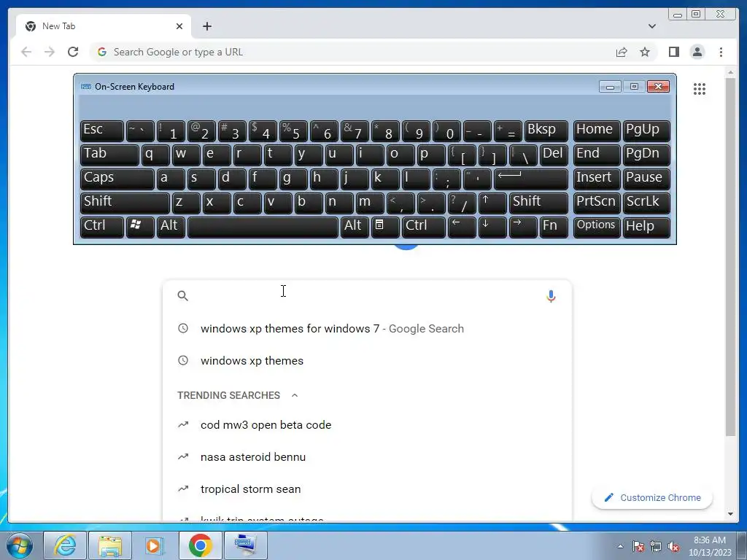Go back in Chrome
This screenshot has width=747, height=560.
(x=26, y=52)
